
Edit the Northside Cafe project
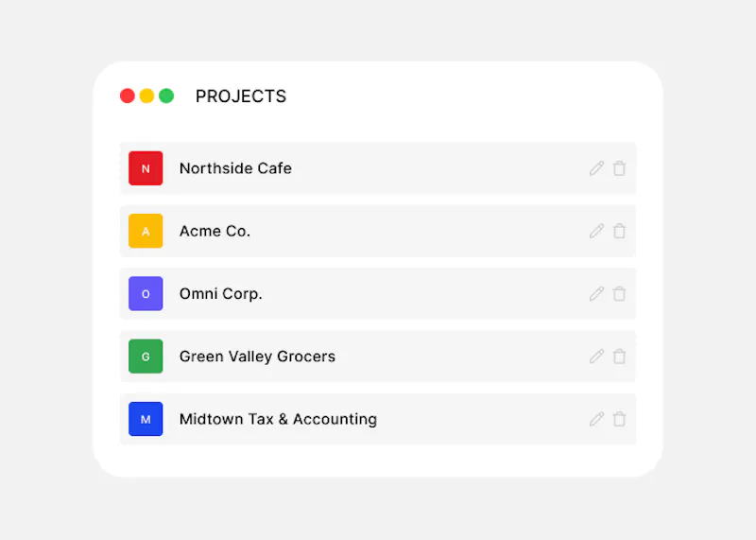pyautogui.click(x=596, y=168)
